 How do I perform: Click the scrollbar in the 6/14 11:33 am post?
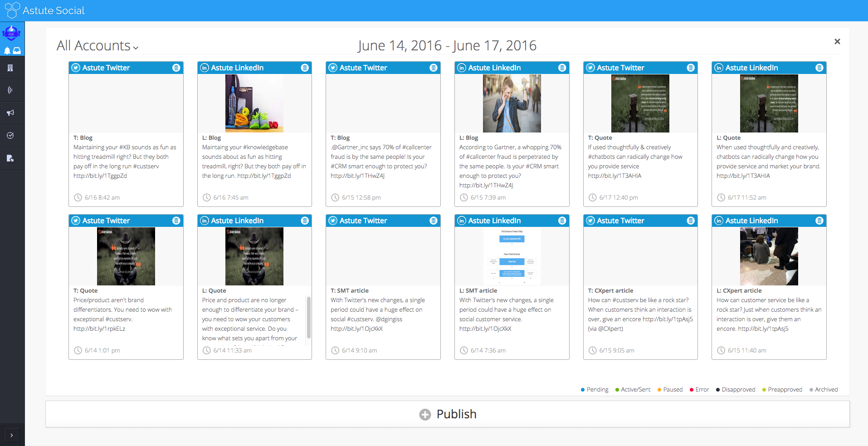pyautogui.click(x=309, y=318)
